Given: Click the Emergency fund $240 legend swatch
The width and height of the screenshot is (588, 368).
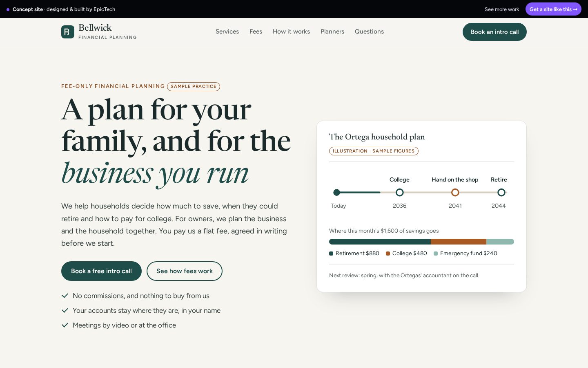Looking at the screenshot, I should 436,254.
